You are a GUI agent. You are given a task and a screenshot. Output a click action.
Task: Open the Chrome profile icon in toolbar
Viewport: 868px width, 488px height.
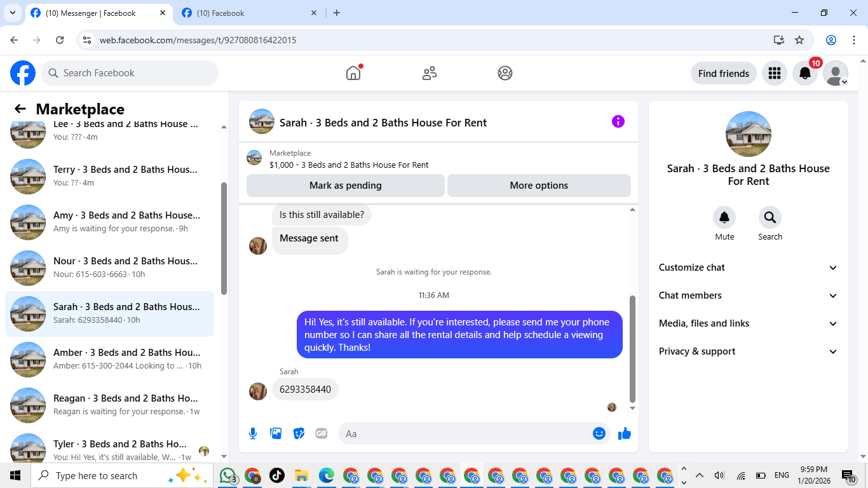831,40
